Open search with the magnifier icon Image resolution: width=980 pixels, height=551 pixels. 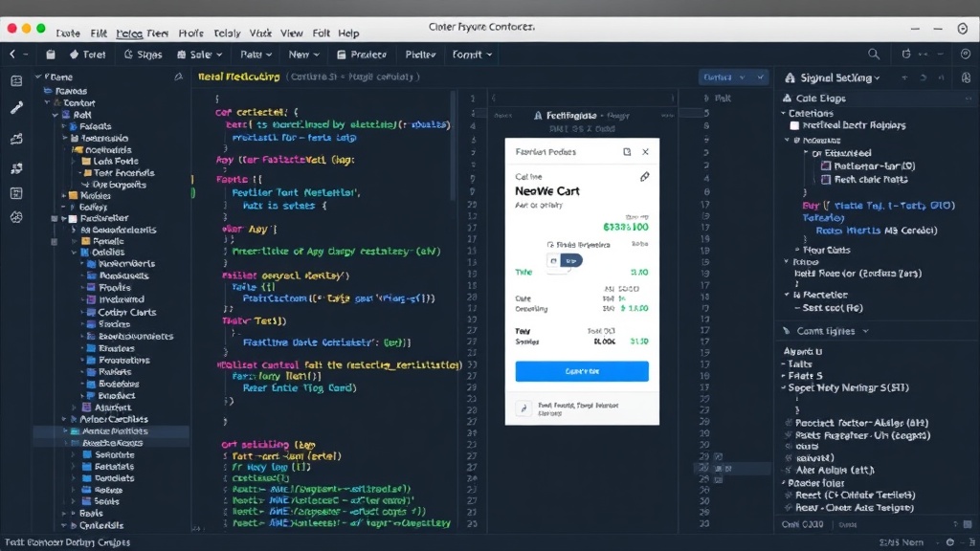tap(874, 55)
